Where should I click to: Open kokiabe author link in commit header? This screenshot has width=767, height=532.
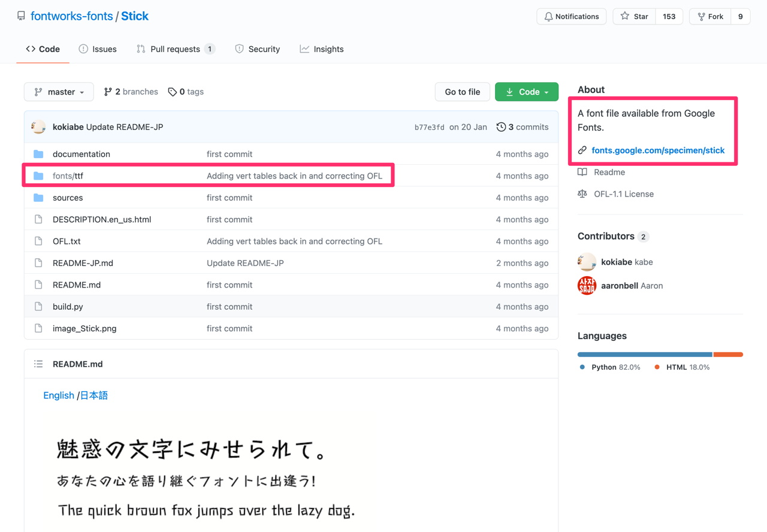68,127
